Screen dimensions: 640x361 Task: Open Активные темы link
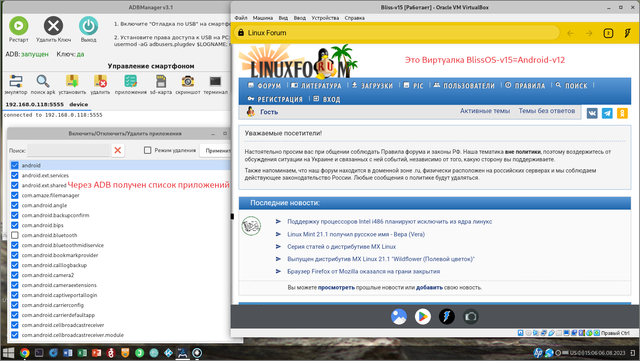[x=485, y=111]
